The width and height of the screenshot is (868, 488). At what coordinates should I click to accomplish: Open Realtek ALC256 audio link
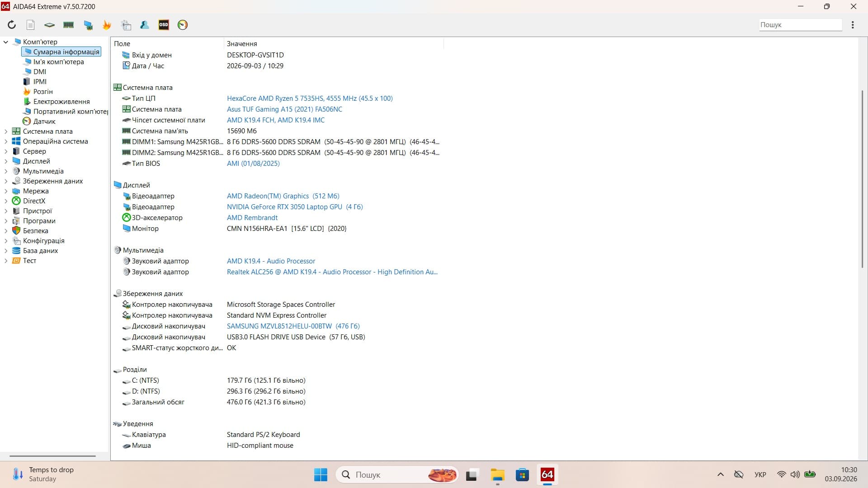[332, 272]
